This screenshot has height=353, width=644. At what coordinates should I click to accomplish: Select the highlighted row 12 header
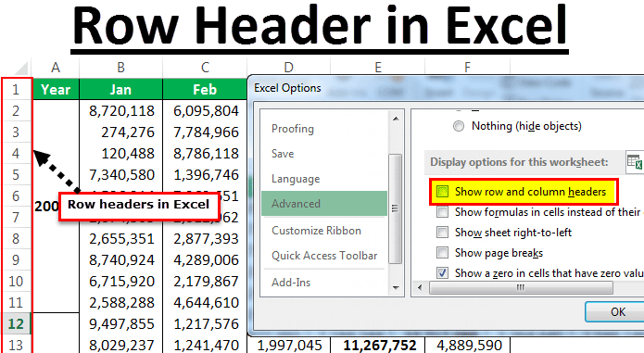tap(17, 324)
